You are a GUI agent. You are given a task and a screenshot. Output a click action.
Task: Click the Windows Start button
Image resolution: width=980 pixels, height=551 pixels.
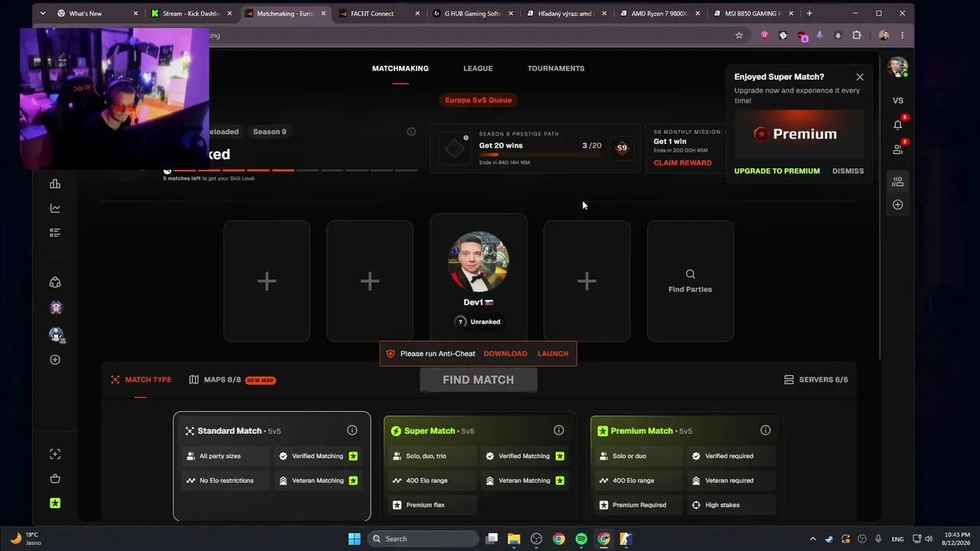[x=354, y=539]
